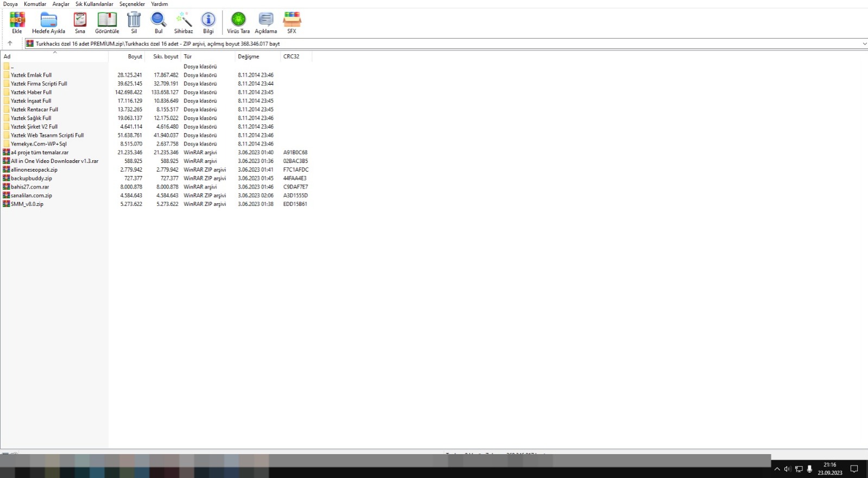Click packed size value 41.940.037
The width and height of the screenshot is (868, 478).
(x=166, y=135)
